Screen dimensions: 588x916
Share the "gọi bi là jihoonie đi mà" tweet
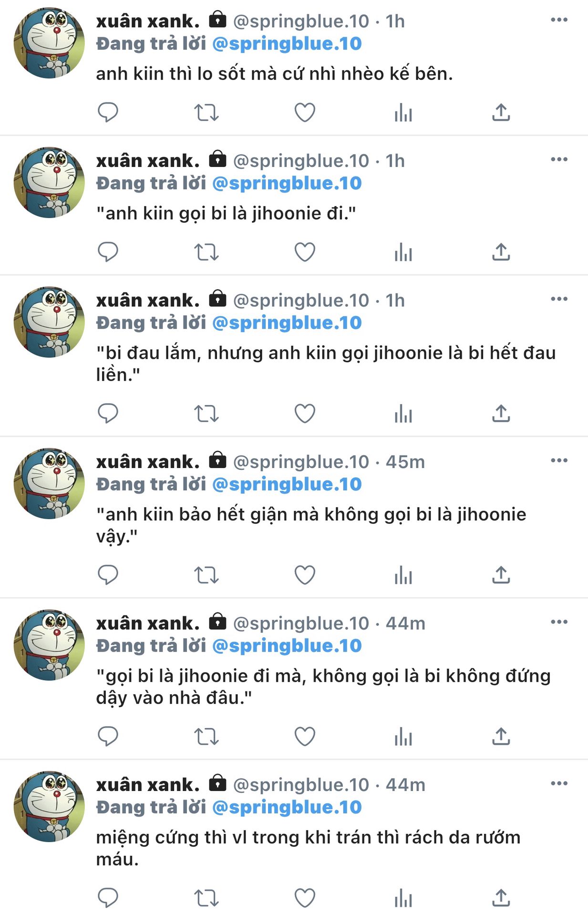[501, 736]
